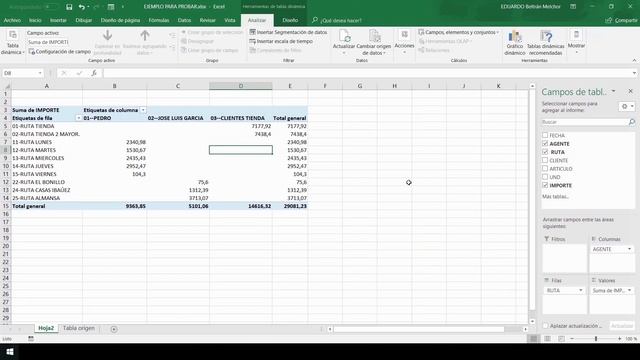Collapse the ribbon arrow
Image resolution: width=640 pixels, height=360 pixels.
point(634,60)
